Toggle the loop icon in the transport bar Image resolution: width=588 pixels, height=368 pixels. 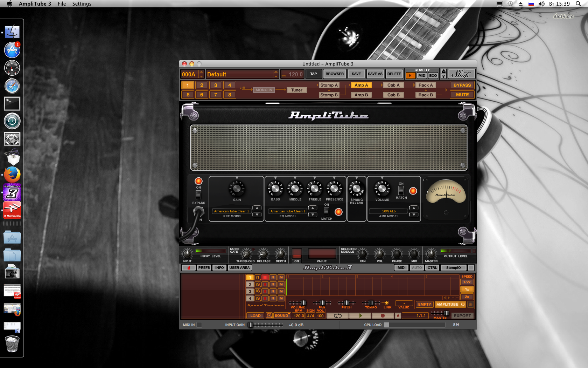[337, 315]
